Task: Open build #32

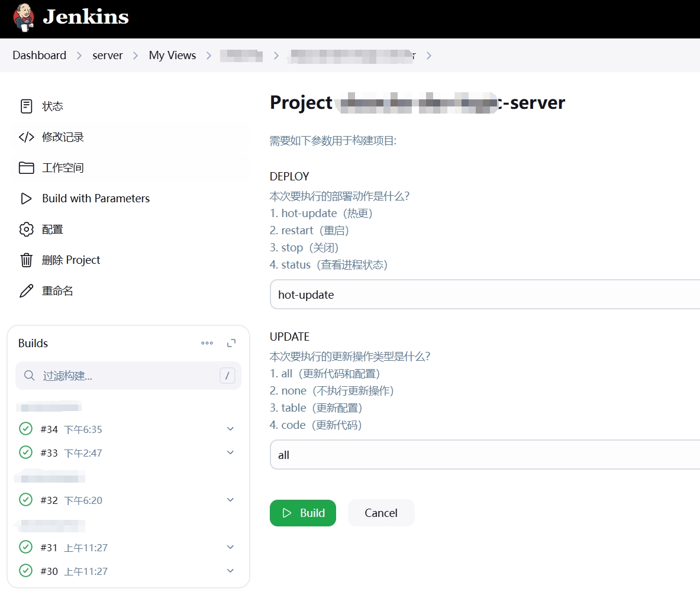Action: [x=49, y=500]
